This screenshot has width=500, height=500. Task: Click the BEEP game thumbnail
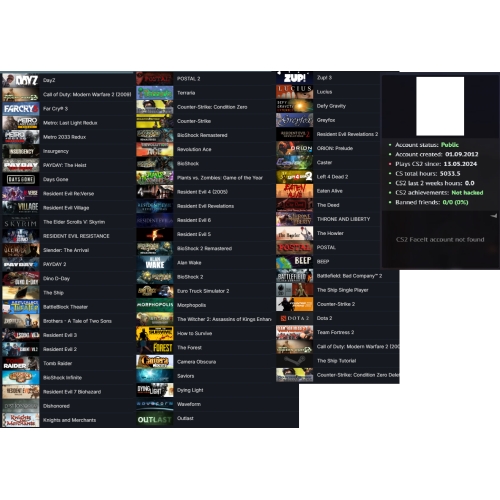[295, 262]
